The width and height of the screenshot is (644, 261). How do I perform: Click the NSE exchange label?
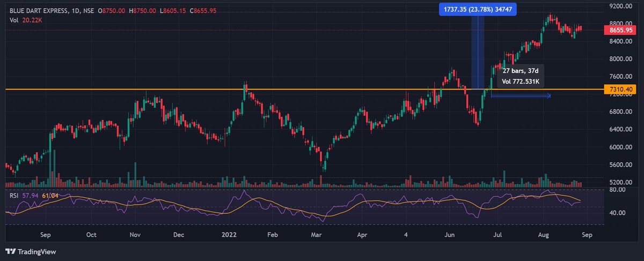[89, 10]
